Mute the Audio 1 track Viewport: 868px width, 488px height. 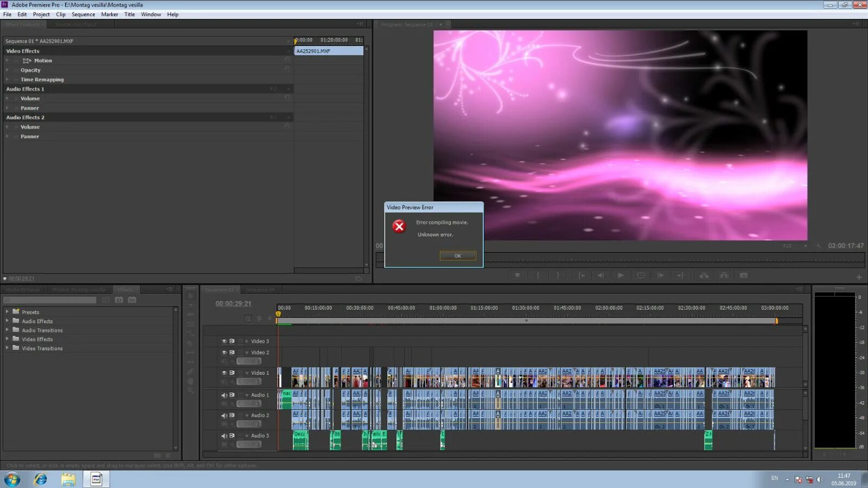coord(224,395)
